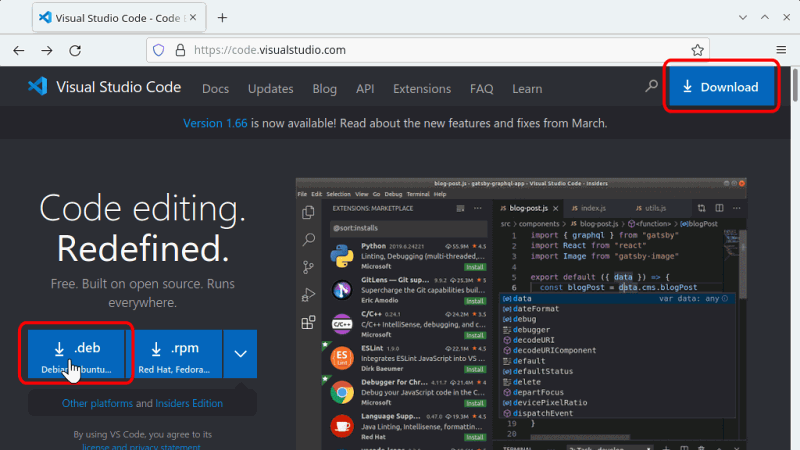Viewport: 800px width, 450px height.
Task: Download the .deb package for Debian, Ubuntu
Action: (76, 353)
